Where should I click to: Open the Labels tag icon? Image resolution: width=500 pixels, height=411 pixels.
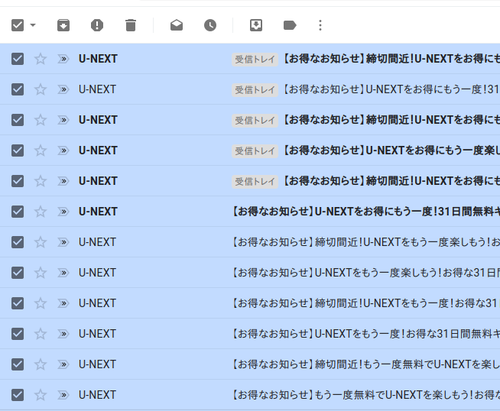click(x=290, y=25)
